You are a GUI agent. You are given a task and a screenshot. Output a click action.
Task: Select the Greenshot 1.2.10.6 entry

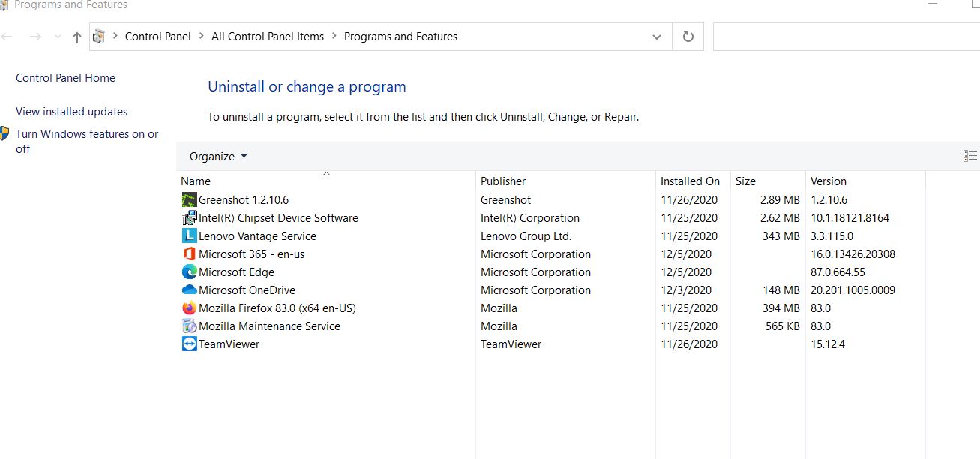click(244, 200)
